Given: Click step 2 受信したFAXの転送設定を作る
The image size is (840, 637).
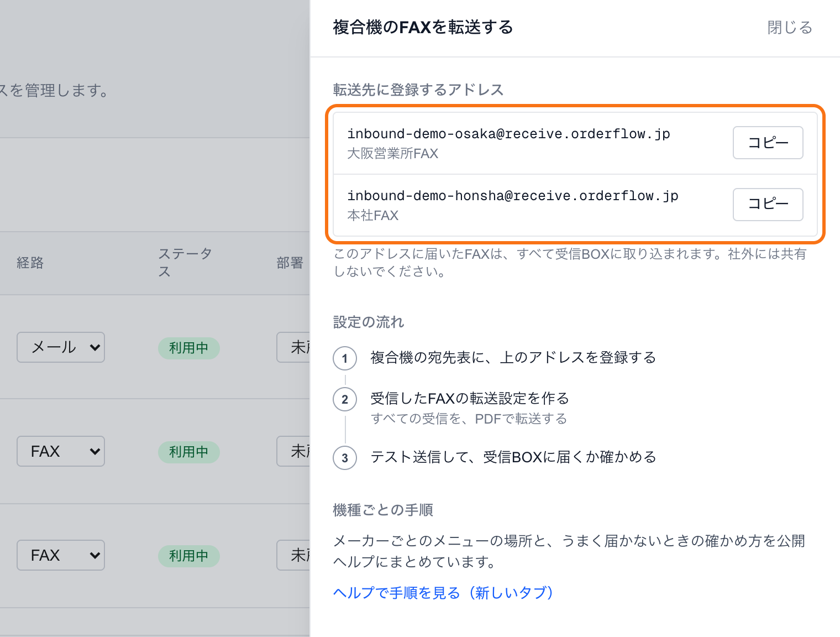Looking at the screenshot, I should coord(470,398).
